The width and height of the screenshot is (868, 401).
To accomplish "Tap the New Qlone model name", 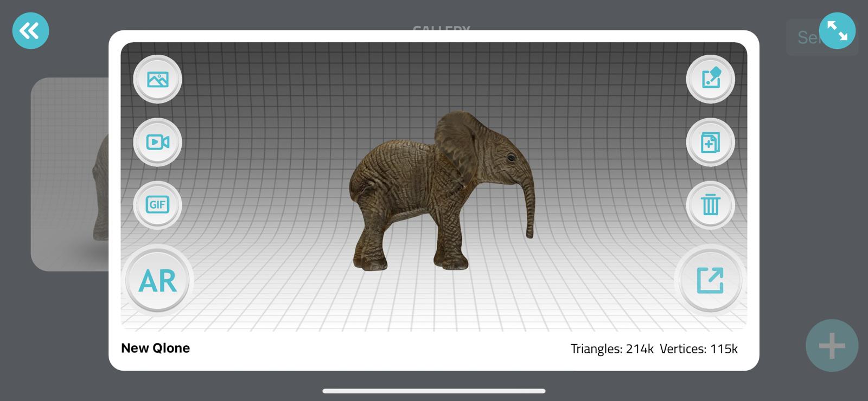I will coord(155,348).
